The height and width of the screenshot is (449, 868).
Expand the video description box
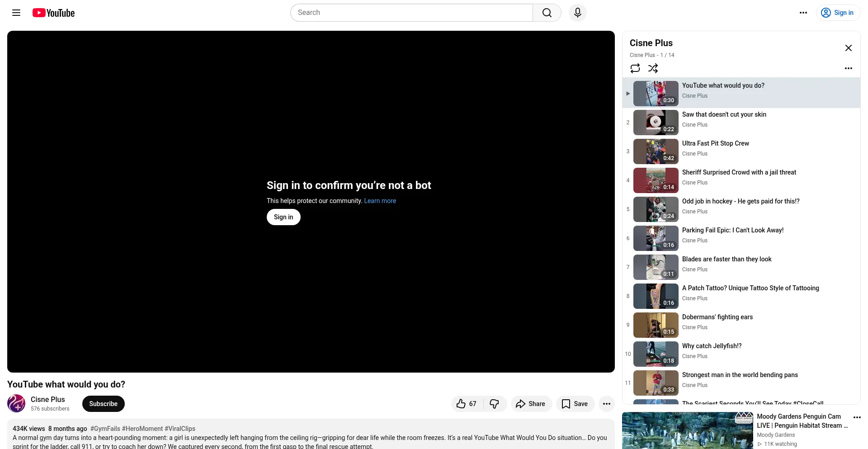pyautogui.click(x=311, y=434)
